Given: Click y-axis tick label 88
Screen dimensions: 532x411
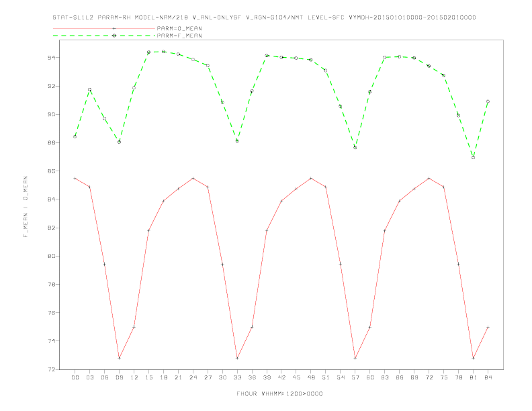Looking at the screenshot, I should pyautogui.click(x=52, y=143).
